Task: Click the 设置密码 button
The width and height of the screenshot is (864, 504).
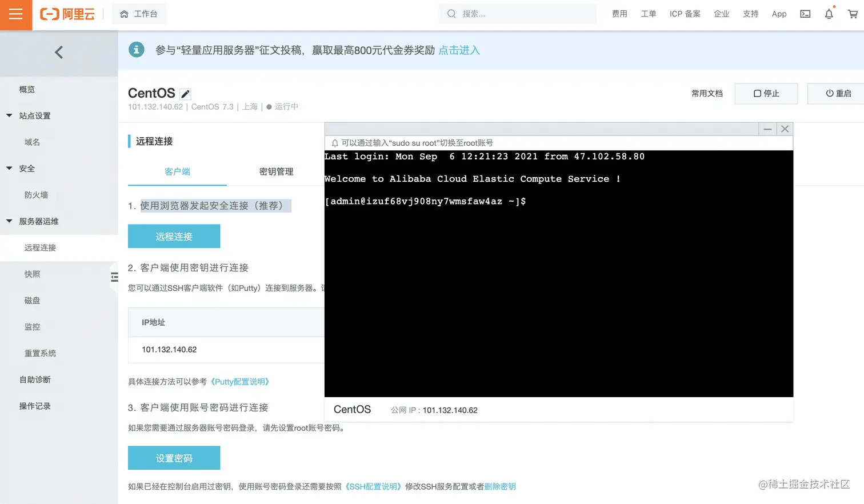Action: (174, 458)
